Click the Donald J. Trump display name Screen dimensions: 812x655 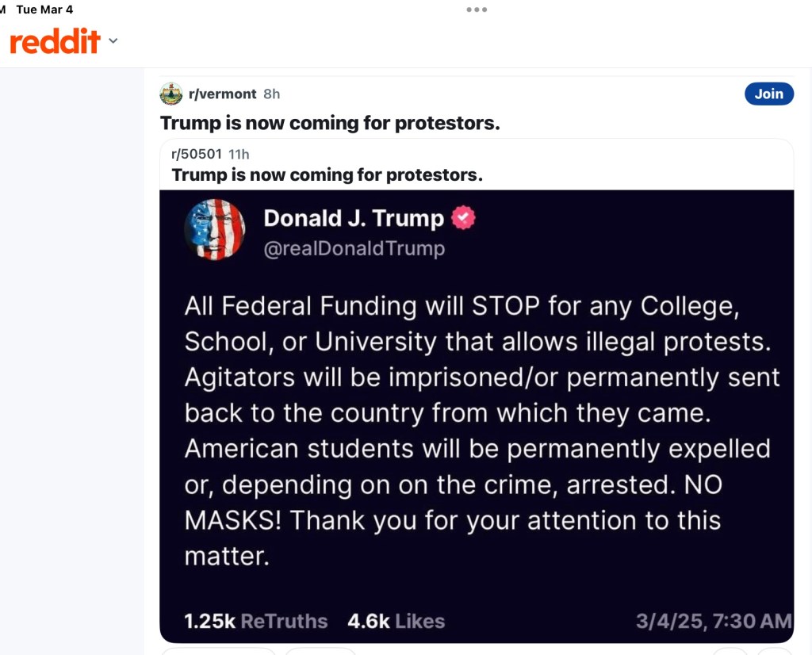[x=354, y=218]
